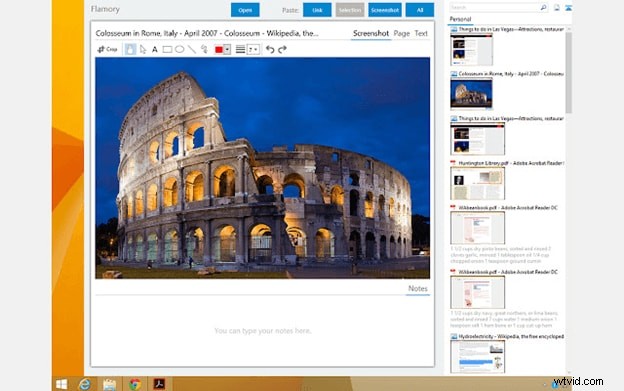
Task: Switch to the Screenshot tab
Action: pyautogui.click(x=371, y=33)
